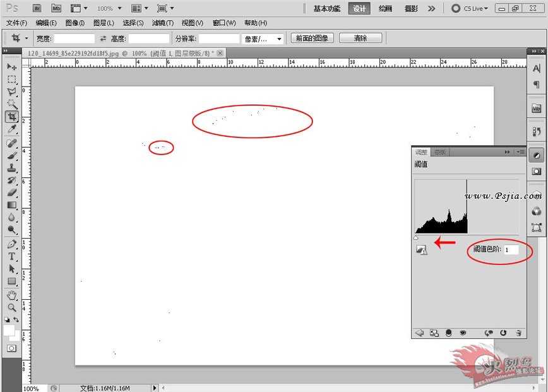Select the Magic Wand tool
The width and height of the screenshot is (548, 392).
pos(11,104)
